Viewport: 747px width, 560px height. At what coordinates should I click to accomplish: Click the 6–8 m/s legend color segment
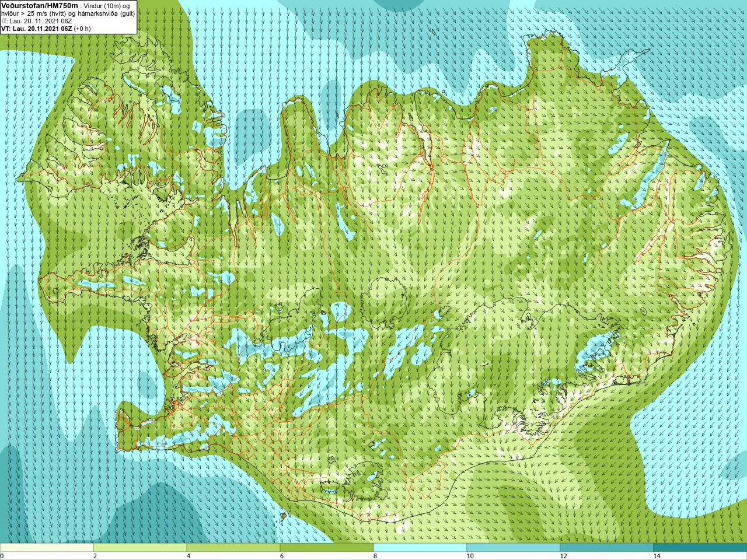coord(327,548)
